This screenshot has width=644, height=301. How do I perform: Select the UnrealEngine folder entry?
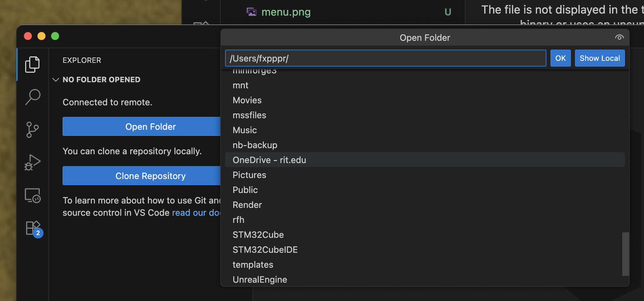coord(260,280)
